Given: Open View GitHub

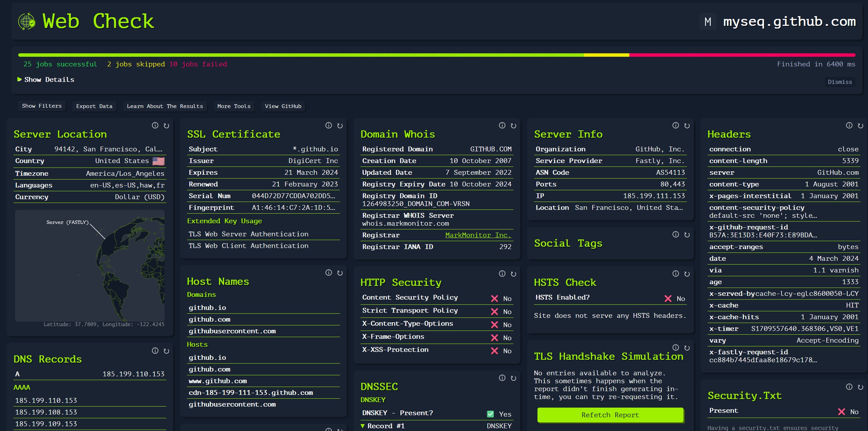Looking at the screenshot, I should pos(283,106).
